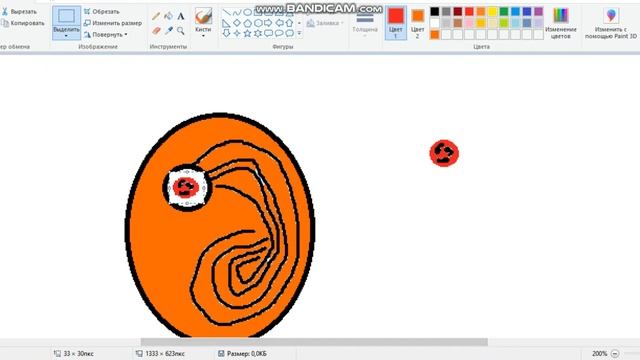Activate the Цвет 1 foreground color
This screenshot has width=640, height=360.
coord(396,23)
